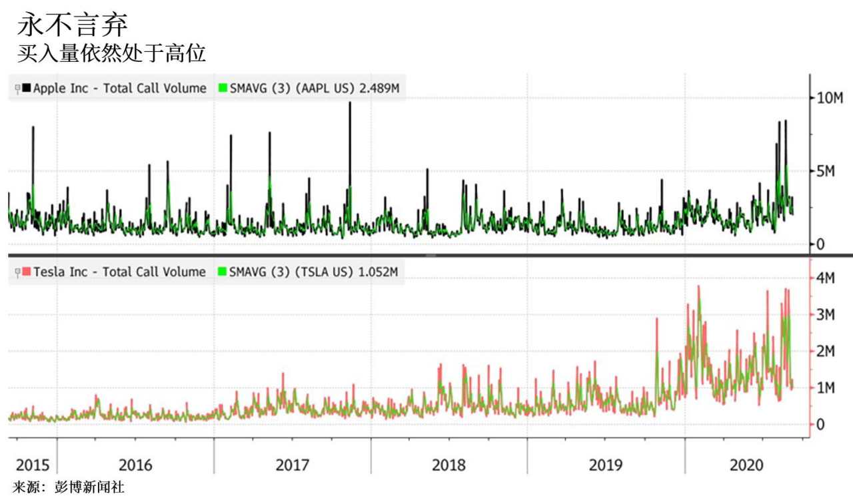Image resolution: width=853 pixels, height=504 pixels.
Task: Click the "SMAVG (3) (AAPL US) 2.489M" legend label
Action: 315,89
